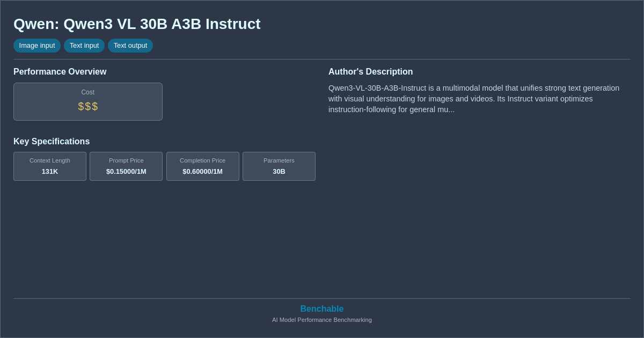Expand the Author's Description section
The image size is (644, 338).
370,71
